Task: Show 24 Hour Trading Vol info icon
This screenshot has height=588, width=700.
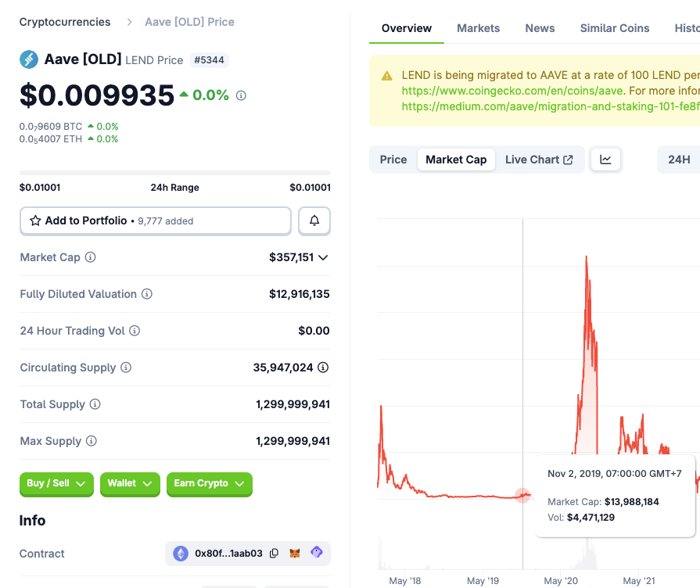Action: click(135, 331)
